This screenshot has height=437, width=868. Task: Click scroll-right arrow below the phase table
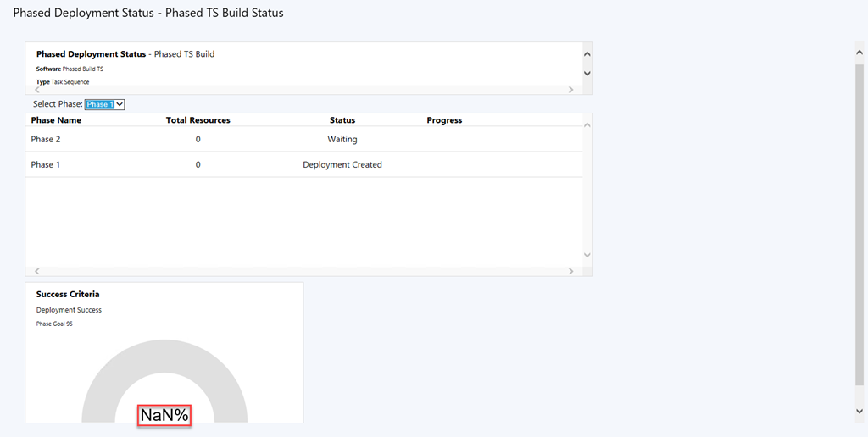[570, 271]
